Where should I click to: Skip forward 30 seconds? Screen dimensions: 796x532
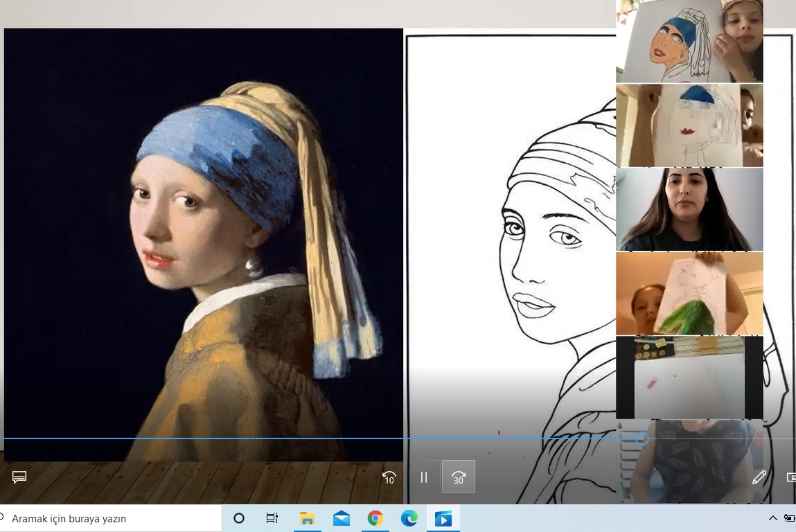tap(459, 477)
